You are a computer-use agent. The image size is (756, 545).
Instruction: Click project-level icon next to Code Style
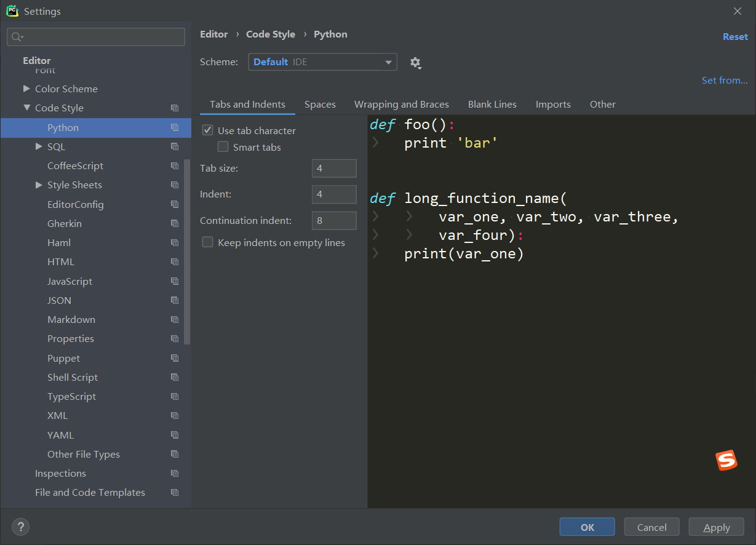[x=175, y=108]
